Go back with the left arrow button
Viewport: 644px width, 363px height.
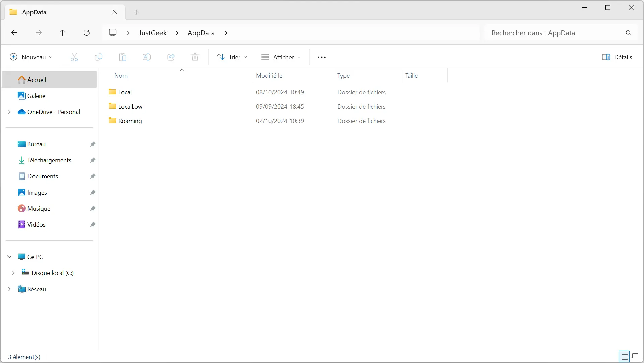14,33
